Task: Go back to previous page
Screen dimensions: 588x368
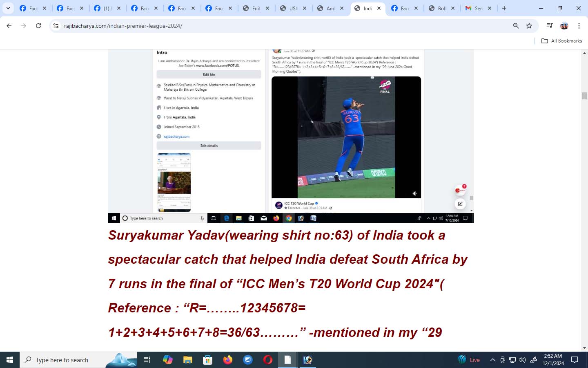Action: pyautogui.click(x=9, y=26)
